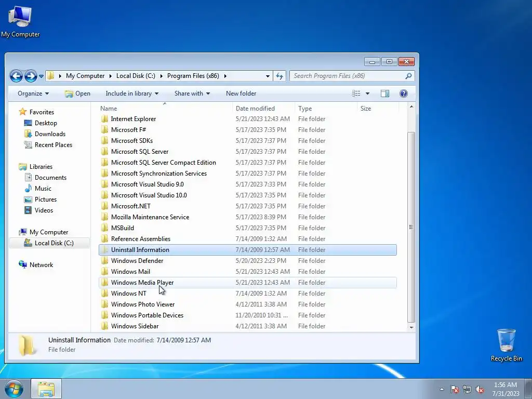This screenshot has width=532, height=399.
Task: Select the Windows Sidebar folder icon
Action: point(104,326)
